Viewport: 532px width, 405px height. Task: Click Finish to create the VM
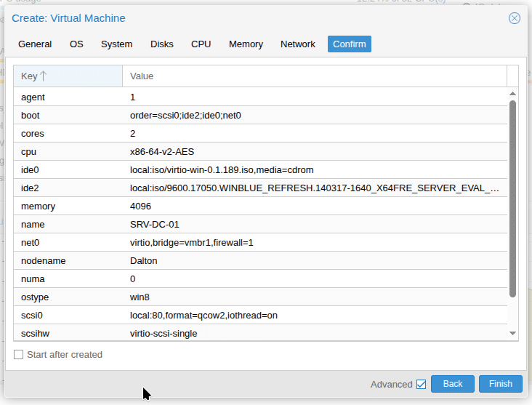[x=501, y=384]
